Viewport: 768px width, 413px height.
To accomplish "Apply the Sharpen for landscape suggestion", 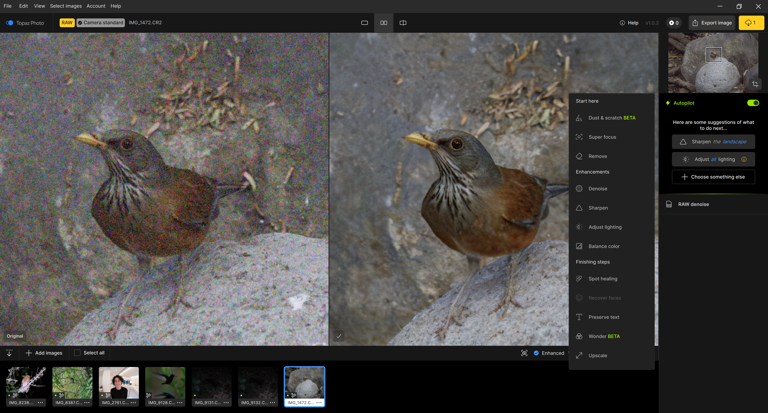I will click(713, 141).
